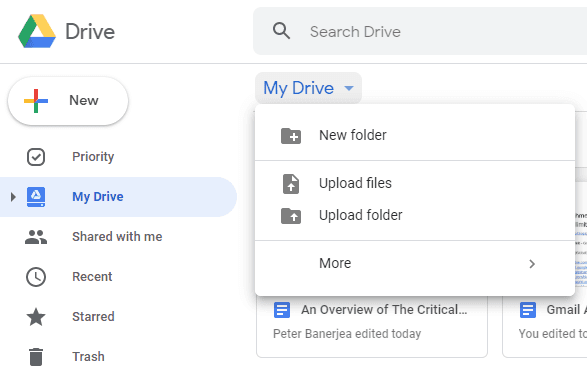Click the colorful plus icon in New button
The width and height of the screenshot is (587, 379).
click(x=36, y=101)
